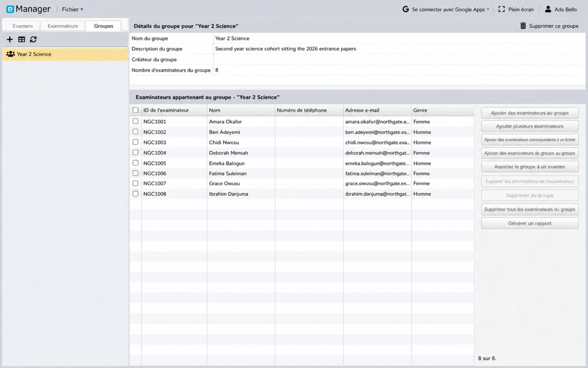Select Year 2 Science group

(65, 54)
